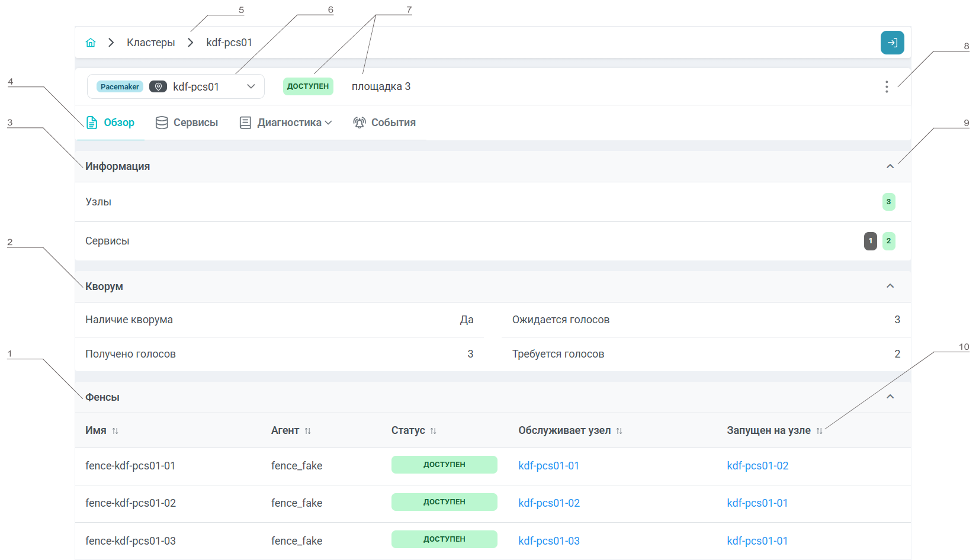Click the logout arrow button
979x560 pixels.
coord(892,43)
